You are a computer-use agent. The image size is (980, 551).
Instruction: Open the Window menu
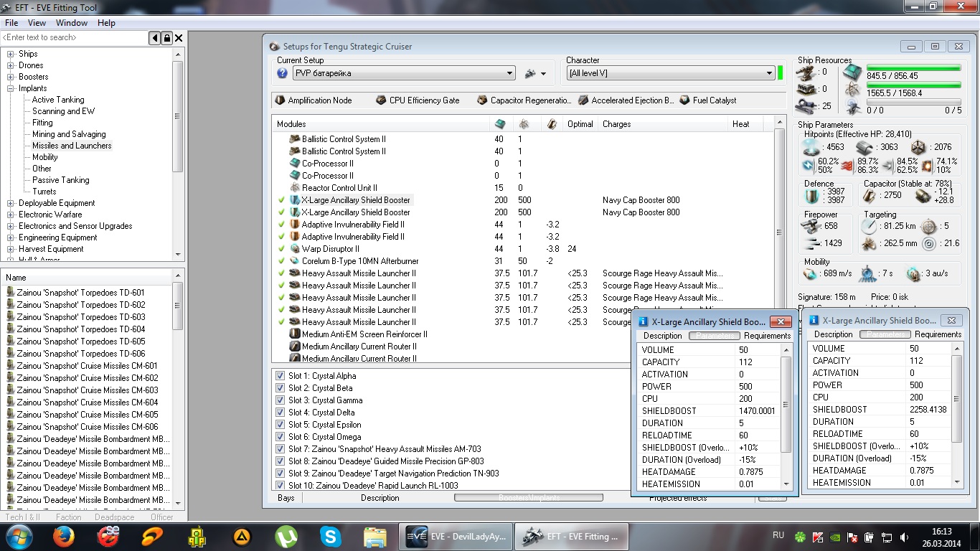click(72, 23)
